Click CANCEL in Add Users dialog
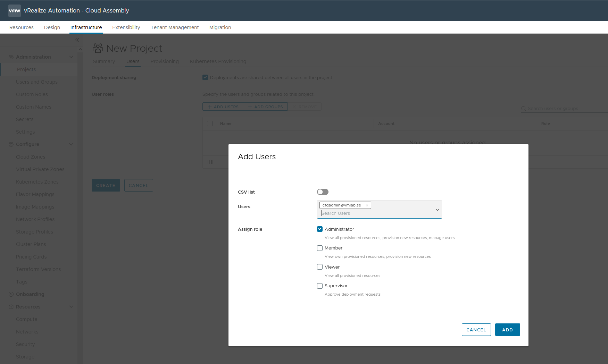Viewport: 608px width, 364px height. pyautogui.click(x=476, y=330)
